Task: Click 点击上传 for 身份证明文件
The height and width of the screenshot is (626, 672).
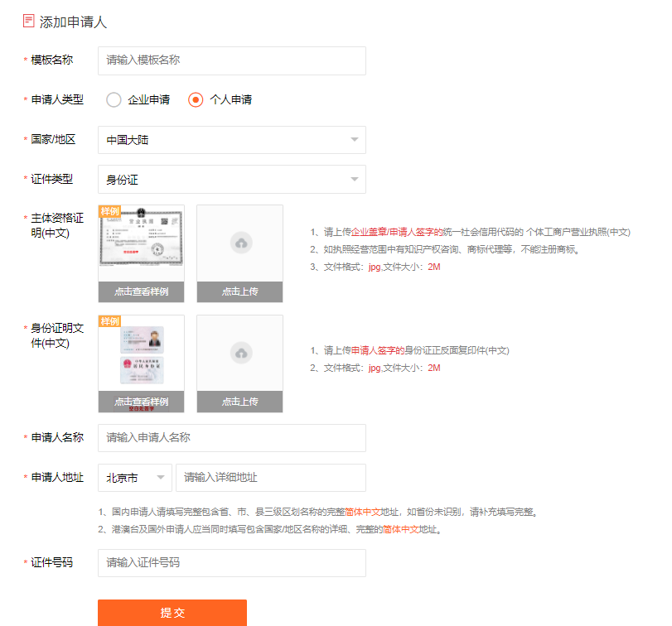Action: [240, 402]
